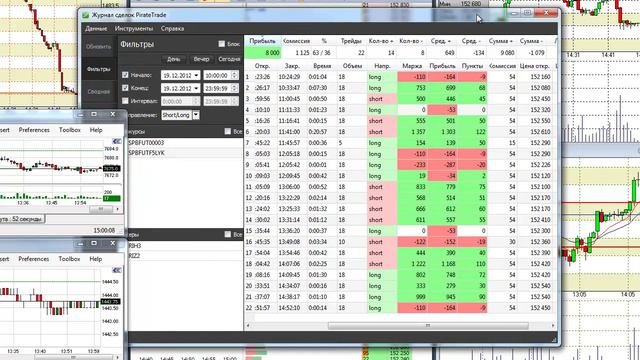The width and height of the screenshot is (640, 360).
Task: Open Toolbox in the 7684 chart window
Action: pos(70,130)
